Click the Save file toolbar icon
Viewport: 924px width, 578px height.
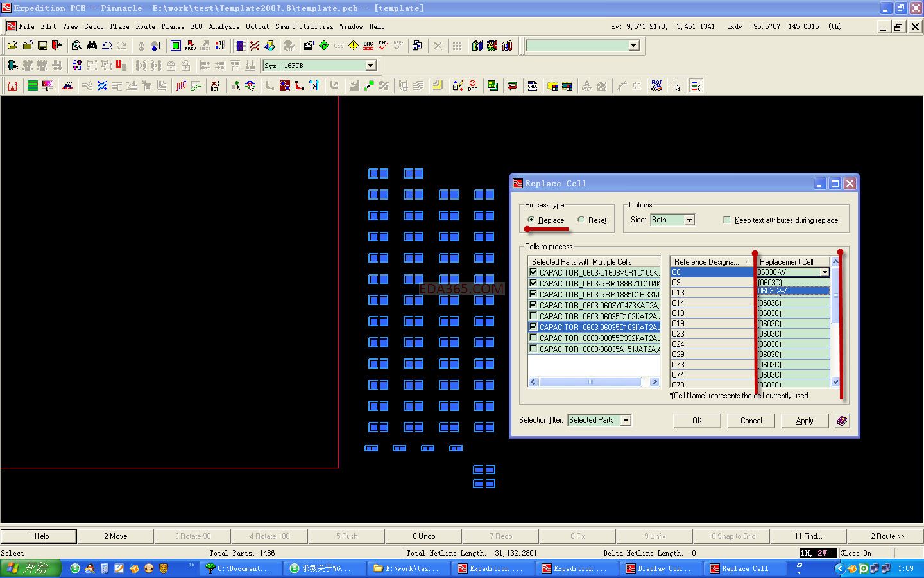[x=42, y=46]
